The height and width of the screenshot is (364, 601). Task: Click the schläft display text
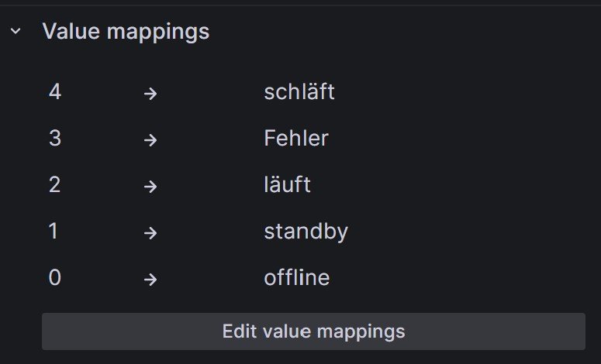299,92
